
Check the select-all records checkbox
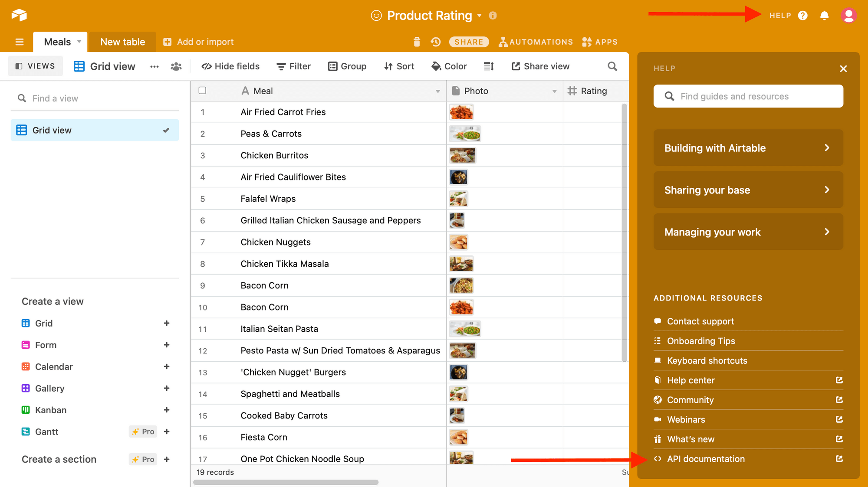tap(202, 91)
